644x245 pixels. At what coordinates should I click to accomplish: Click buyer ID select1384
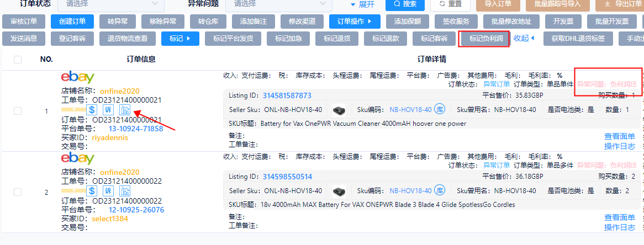pyautogui.click(x=110, y=219)
